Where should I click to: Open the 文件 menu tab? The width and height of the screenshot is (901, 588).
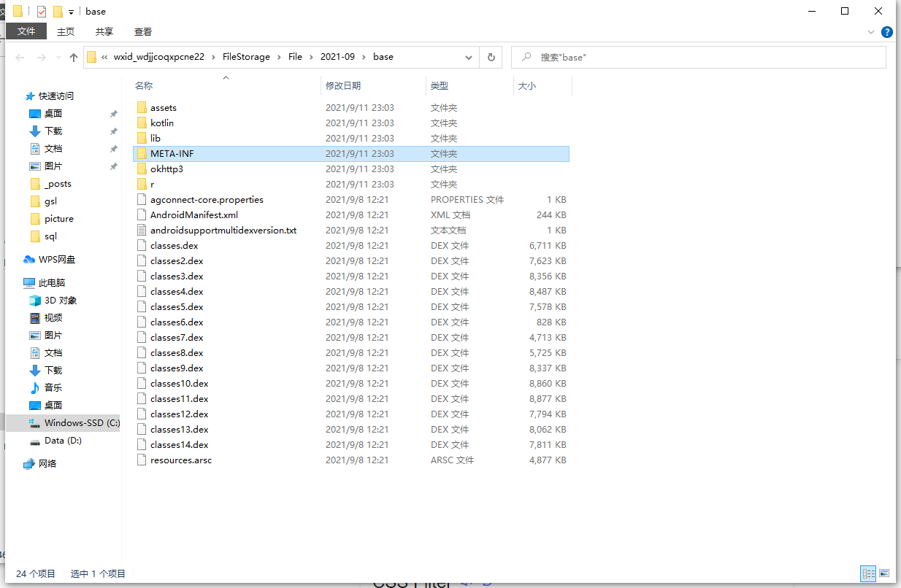pyautogui.click(x=26, y=31)
